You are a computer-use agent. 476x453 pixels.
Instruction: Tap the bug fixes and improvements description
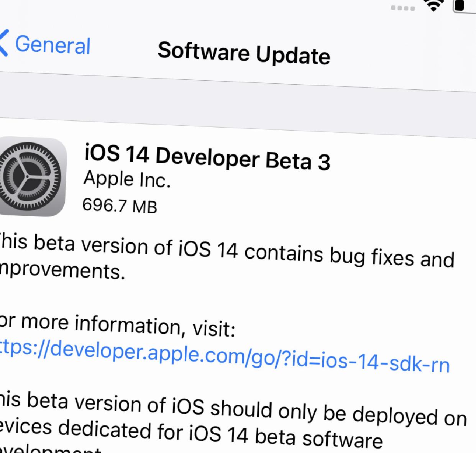[227, 257]
